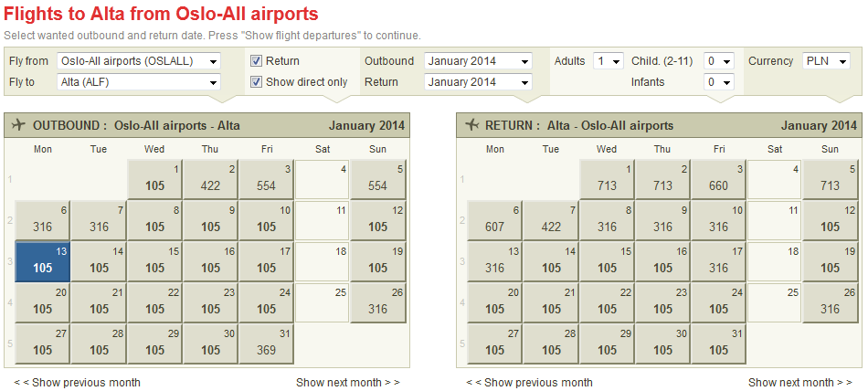The width and height of the screenshot is (868, 391).
Task: Toggle the Return checkbox
Action: coord(257,61)
